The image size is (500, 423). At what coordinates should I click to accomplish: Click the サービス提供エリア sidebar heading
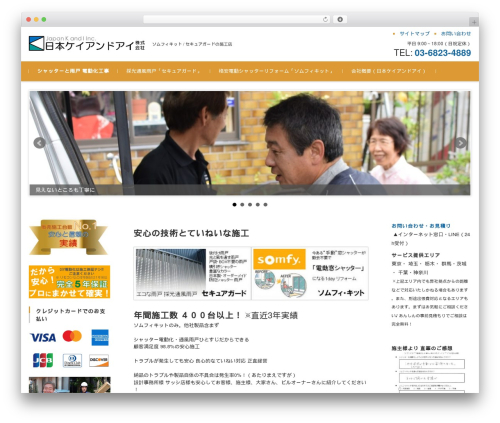[x=416, y=255]
